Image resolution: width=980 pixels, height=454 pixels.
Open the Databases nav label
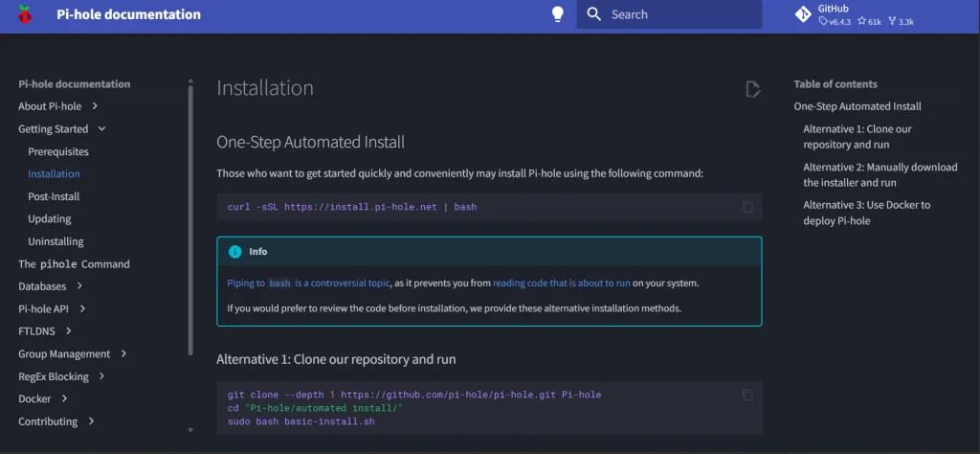pos(42,286)
